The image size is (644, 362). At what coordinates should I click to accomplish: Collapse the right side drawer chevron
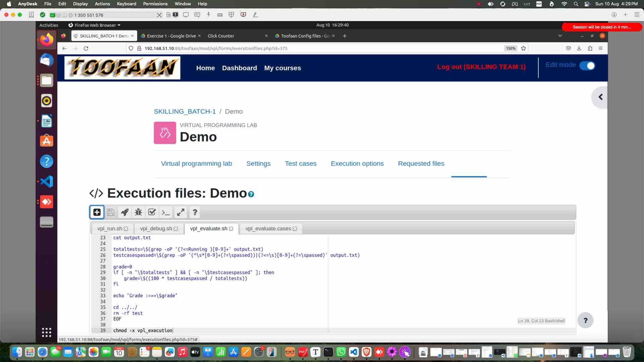[601, 97]
